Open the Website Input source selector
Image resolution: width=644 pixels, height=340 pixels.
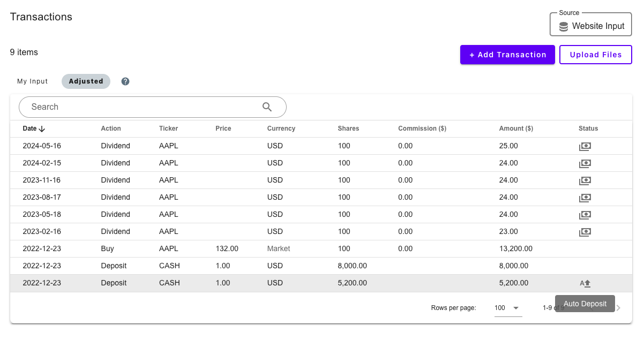[591, 26]
